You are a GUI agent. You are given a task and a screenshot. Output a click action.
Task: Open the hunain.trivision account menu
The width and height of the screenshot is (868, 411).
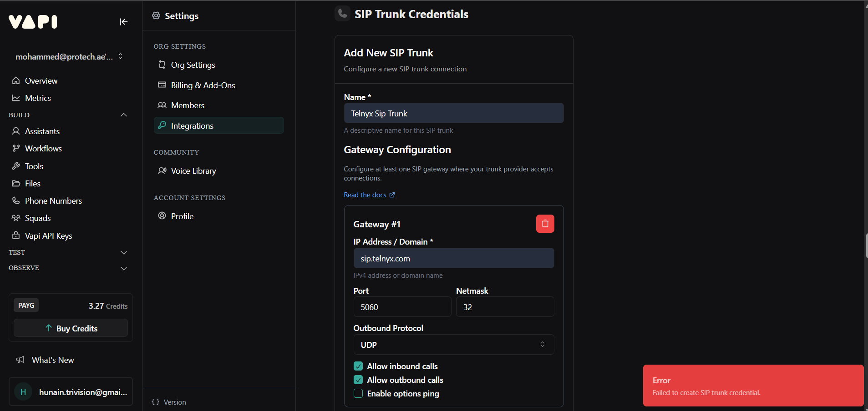point(71,391)
